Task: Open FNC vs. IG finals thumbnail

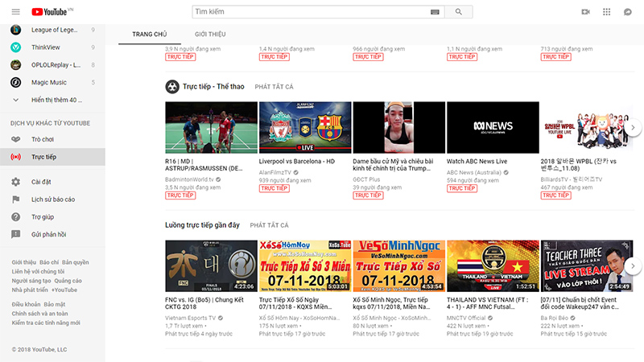Action: pos(211,266)
